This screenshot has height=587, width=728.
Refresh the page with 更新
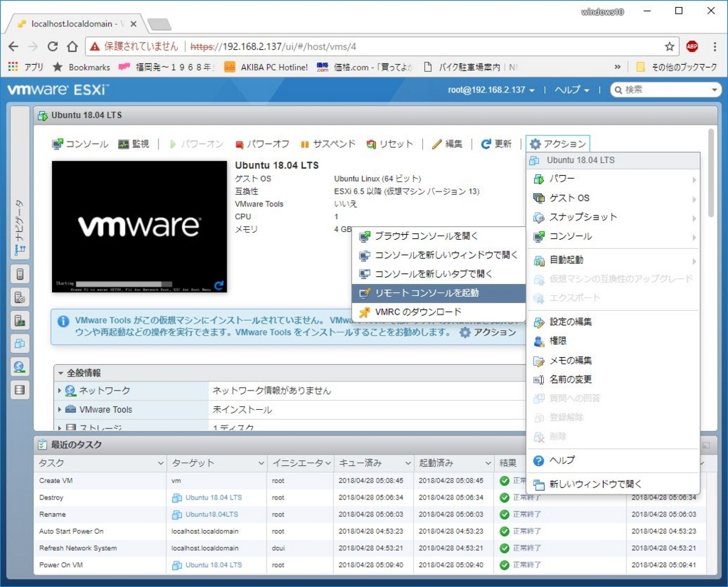(x=496, y=144)
